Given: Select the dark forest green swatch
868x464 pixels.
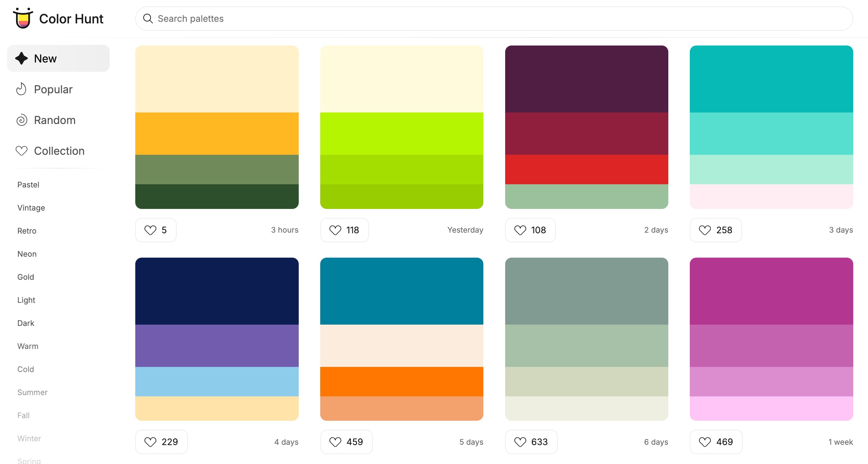Looking at the screenshot, I should [217, 196].
